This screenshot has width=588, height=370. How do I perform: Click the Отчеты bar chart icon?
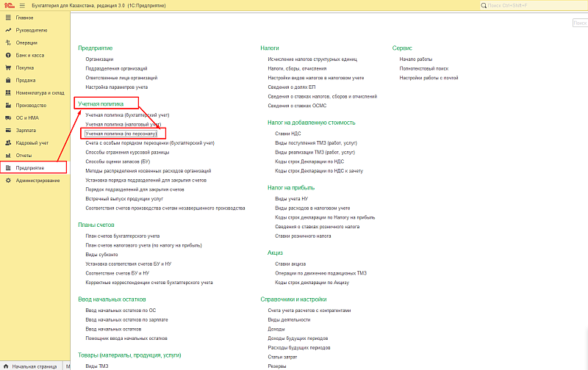(x=7, y=155)
